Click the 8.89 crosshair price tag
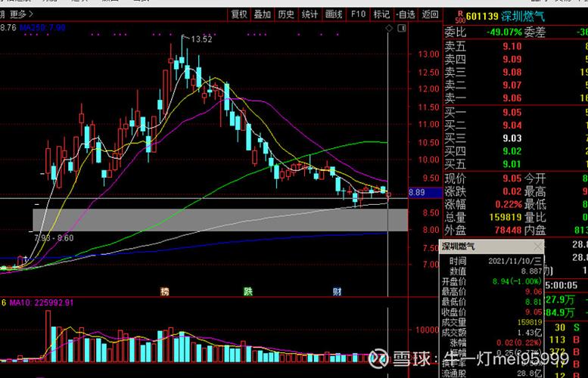The height and width of the screenshot is (378, 588). (x=425, y=193)
